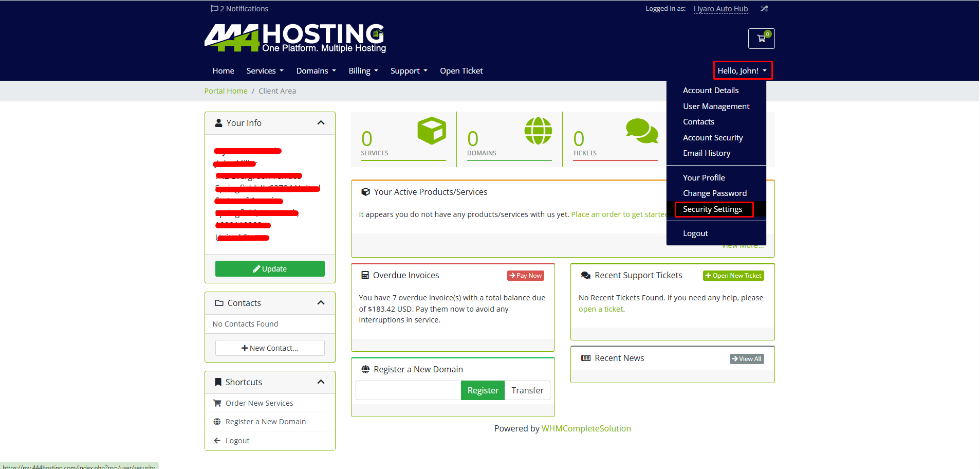Expand the Billing dropdown menu

pos(363,71)
